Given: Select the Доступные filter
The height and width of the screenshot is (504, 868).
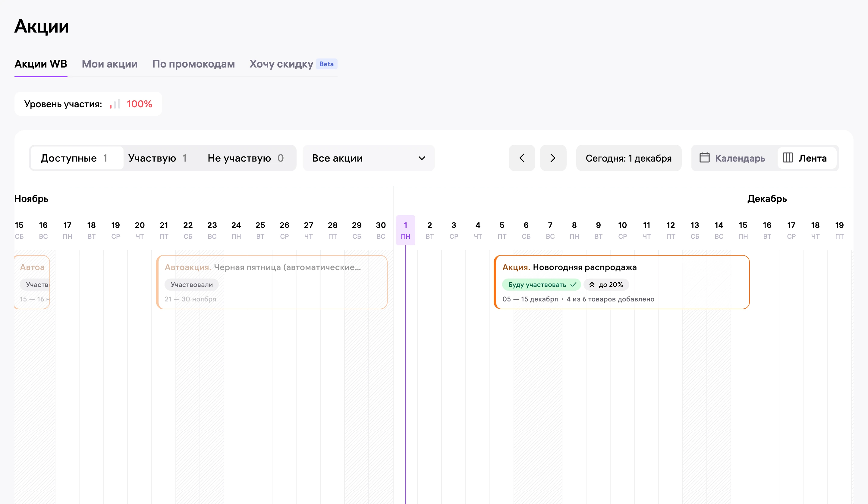Looking at the screenshot, I should 77,158.
